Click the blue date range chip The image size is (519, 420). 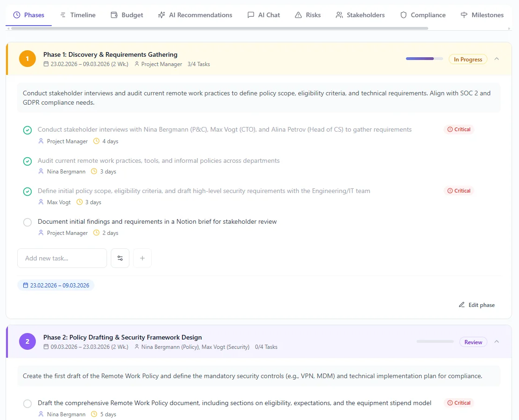tap(56, 285)
